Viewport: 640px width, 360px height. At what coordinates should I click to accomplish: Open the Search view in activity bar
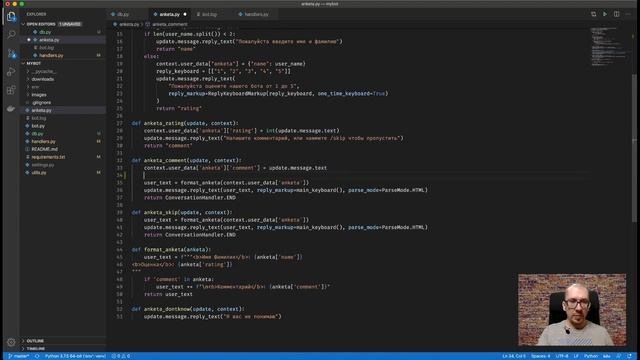tap(11, 35)
